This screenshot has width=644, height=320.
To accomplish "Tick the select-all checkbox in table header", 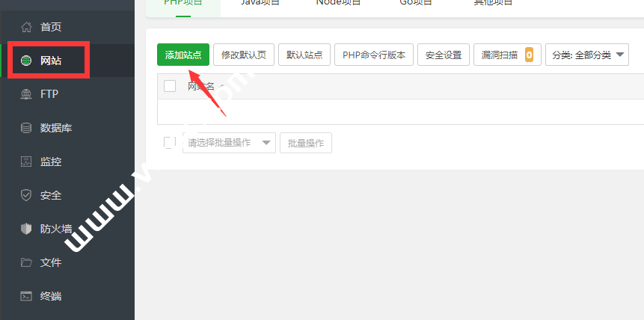I will pyautogui.click(x=170, y=86).
